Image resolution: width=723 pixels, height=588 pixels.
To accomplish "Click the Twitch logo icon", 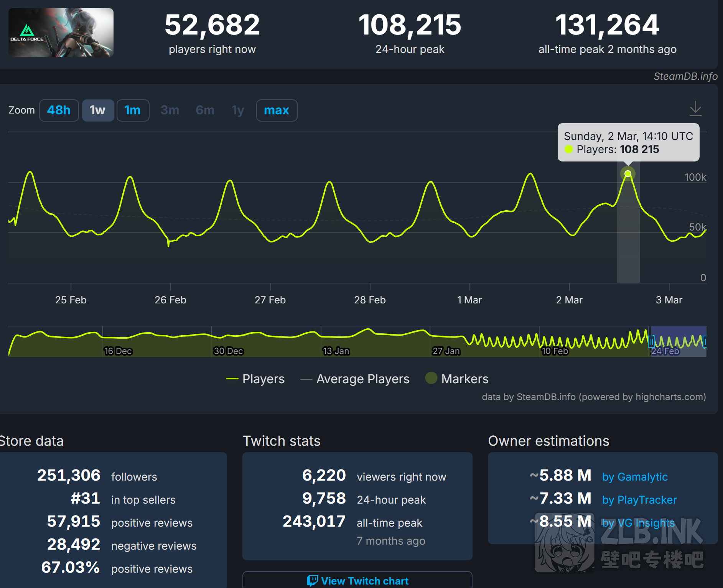I will [312, 580].
